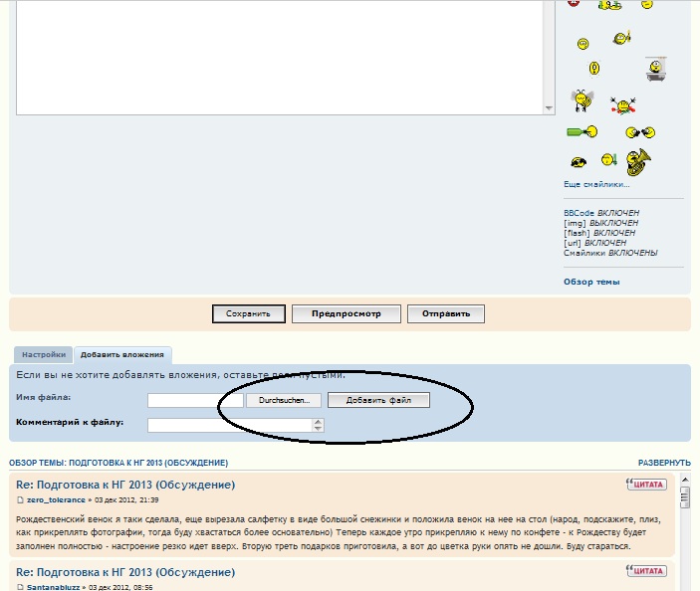Open the Еще смайлики link
Screen dimensions: 700x591
595,184
